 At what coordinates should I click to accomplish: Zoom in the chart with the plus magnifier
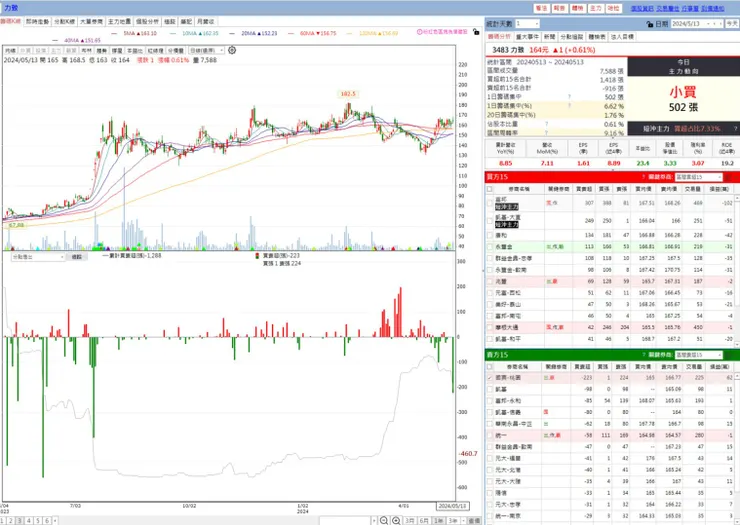tap(396, 520)
